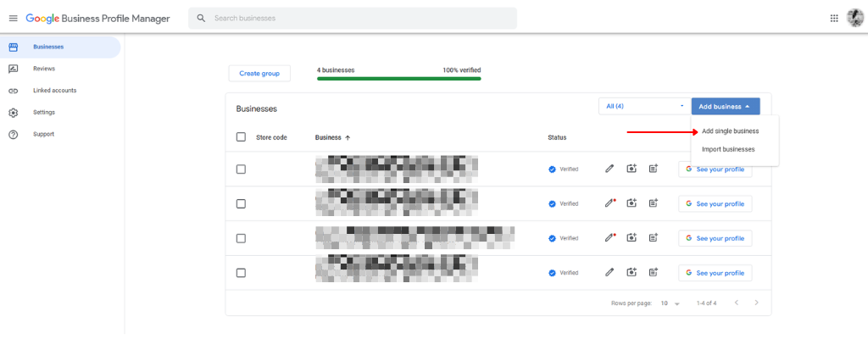
Task: Open the hamburger main menu
Action: [x=14, y=19]
